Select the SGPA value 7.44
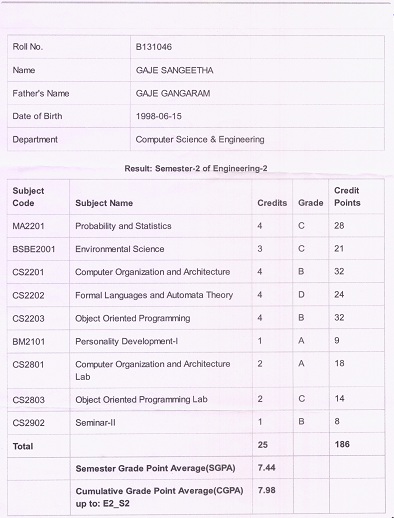Screen dimensions: 394x518 pyautogui.click(x=266, y=468)
